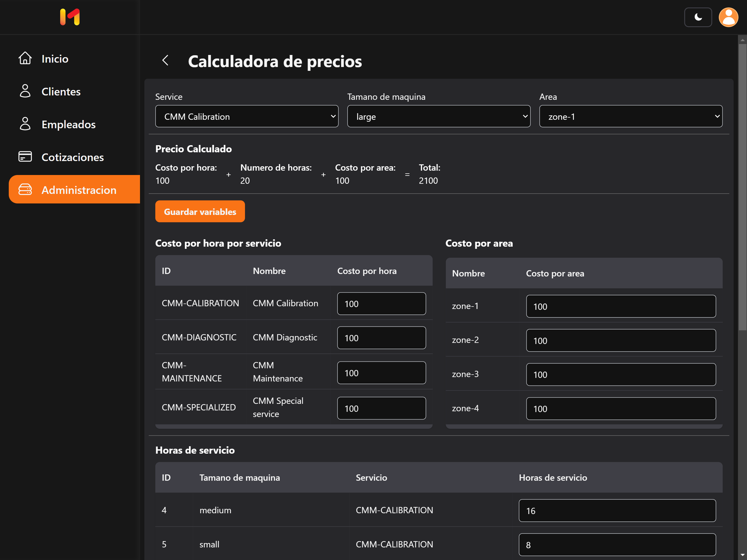
Task: Click the Total value 2100
Action: pyautogui.click(x=428, y=181)
